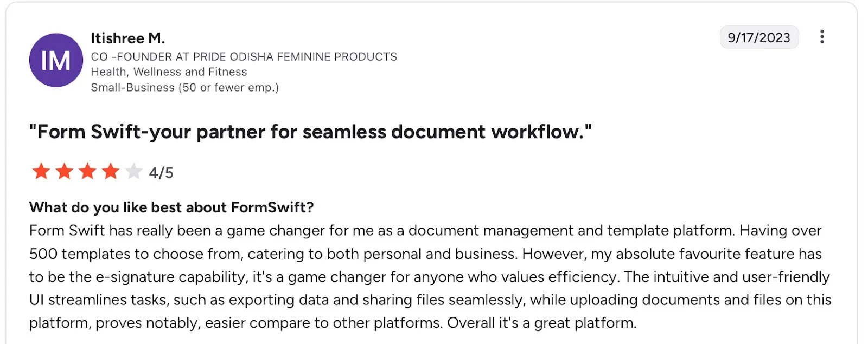Select the fourth red star
Screen dimensions: 868x344
[111, 172]
